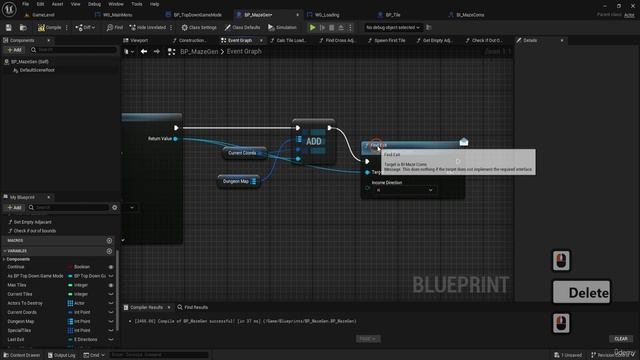The width and height of the screenshot is (640, 360).
Task: Toggle visibility eye for Last Exit variable
Action: coord(111,340)
